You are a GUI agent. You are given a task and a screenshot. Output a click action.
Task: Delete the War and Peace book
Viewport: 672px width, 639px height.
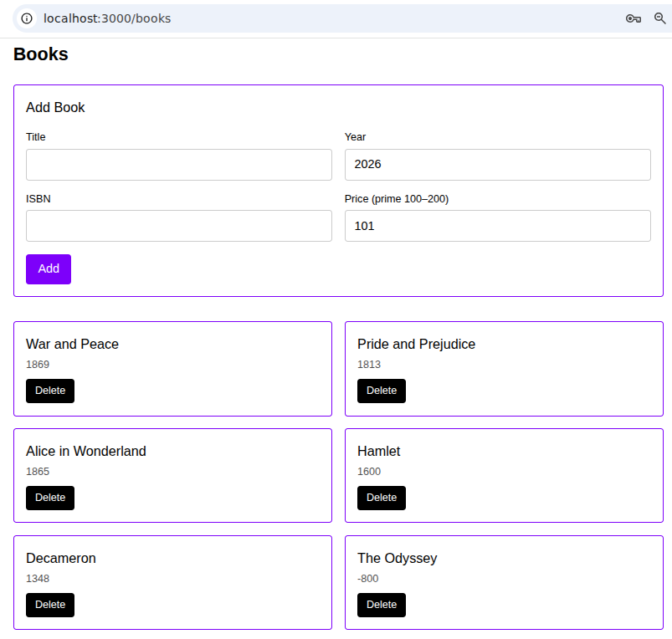[50, 391]
